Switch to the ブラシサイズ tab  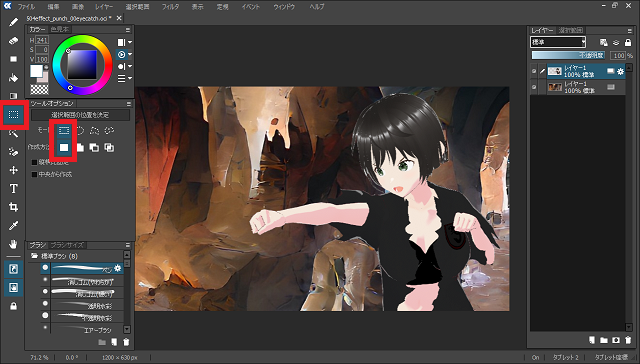pos(67,245)
